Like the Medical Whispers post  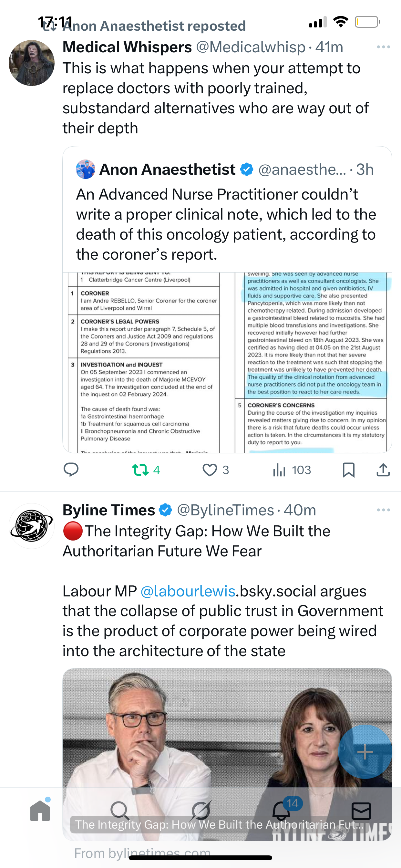tap(210, 470)
